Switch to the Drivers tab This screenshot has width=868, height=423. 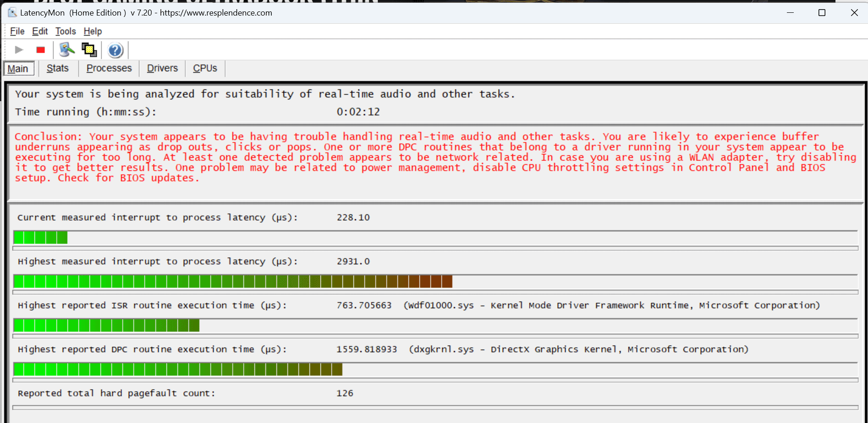click(162, 68)
